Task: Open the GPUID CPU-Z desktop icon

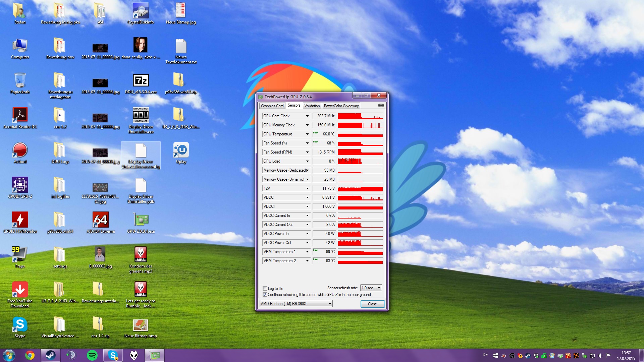Action: [20, 185]
